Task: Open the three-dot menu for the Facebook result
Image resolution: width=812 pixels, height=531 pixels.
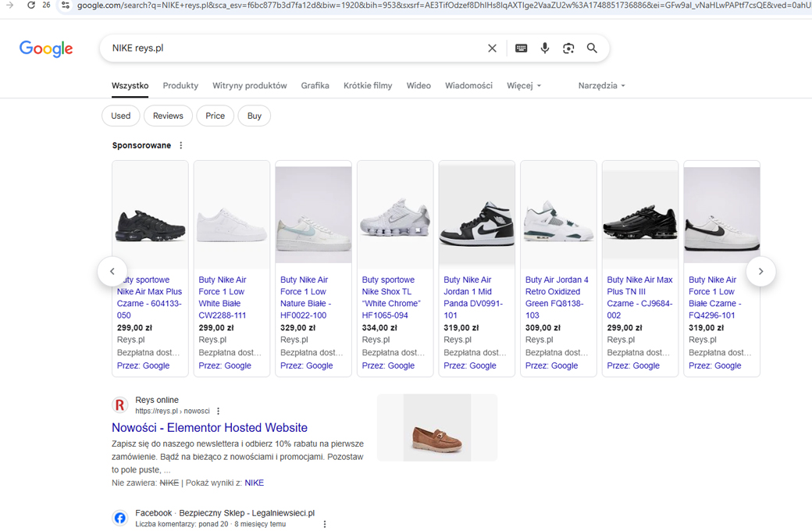Action: click(325, 524)
